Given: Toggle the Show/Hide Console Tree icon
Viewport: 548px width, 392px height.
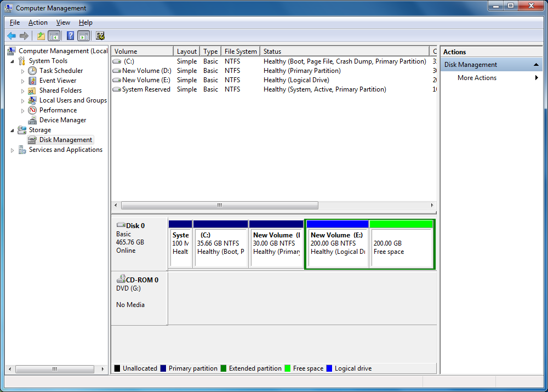Looking at the screenshot, I should (54, 36).
